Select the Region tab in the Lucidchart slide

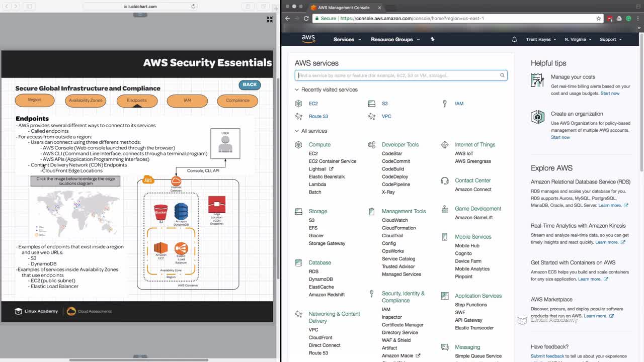pyautogui.click(x=35, y=100)
